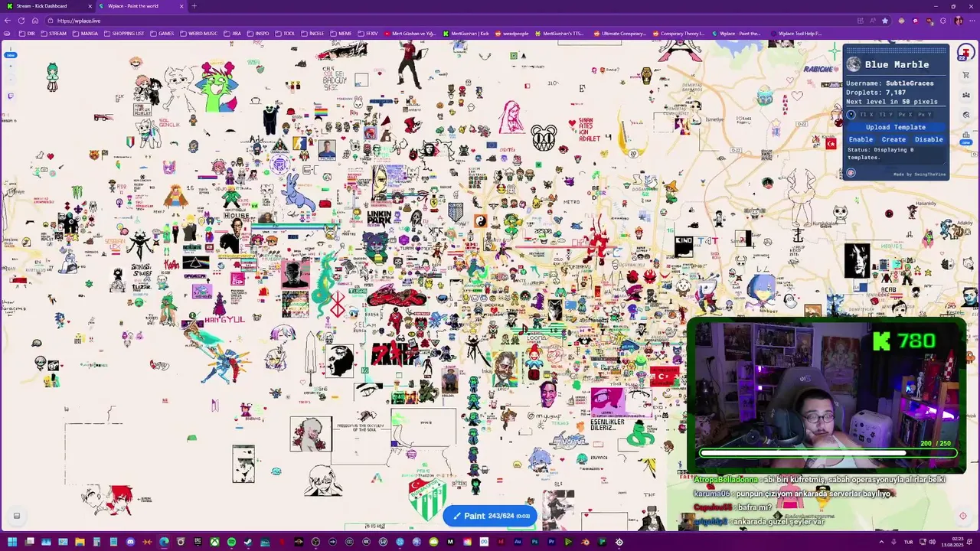Image resolution: width=980 pixels, height=551 pixels.
Task: Click the Tl X coordinate field
Action: (x=867, y=115)
